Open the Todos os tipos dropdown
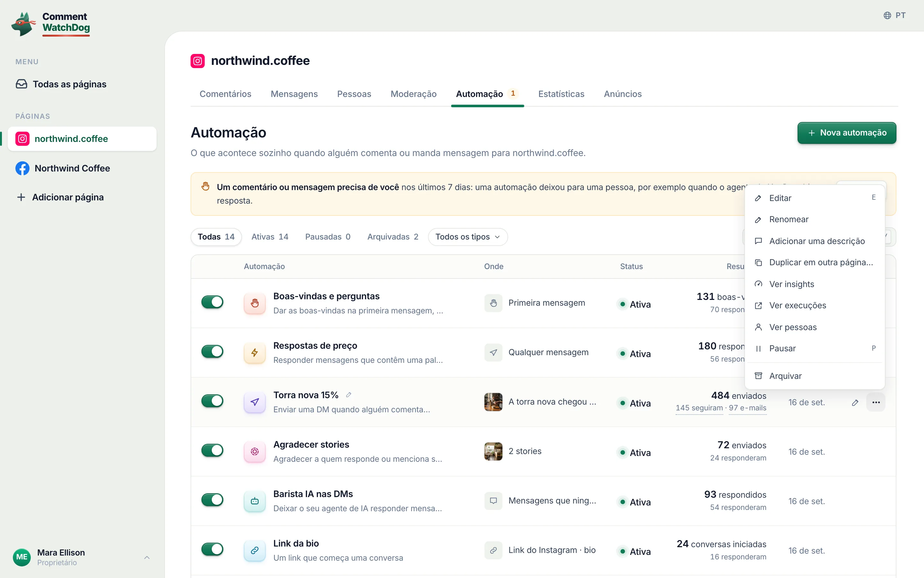This screenshot has height=578, width=924. (x=468, y=237)
